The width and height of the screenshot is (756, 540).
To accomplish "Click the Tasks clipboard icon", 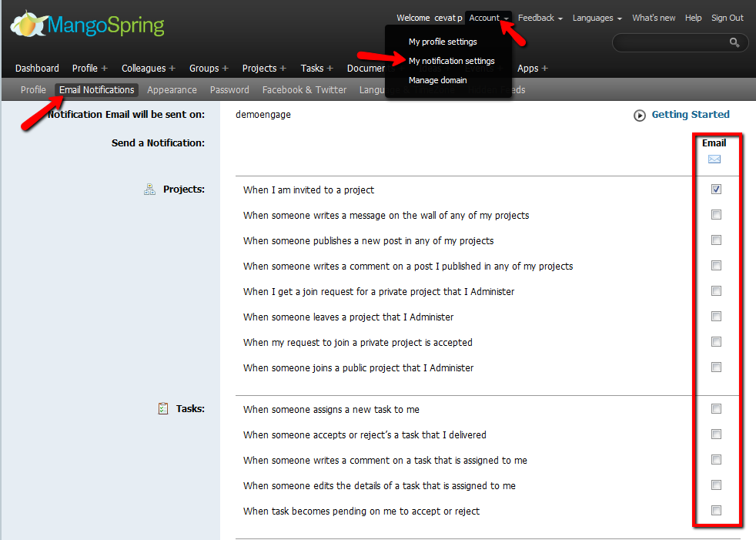I will pos(163,409).
